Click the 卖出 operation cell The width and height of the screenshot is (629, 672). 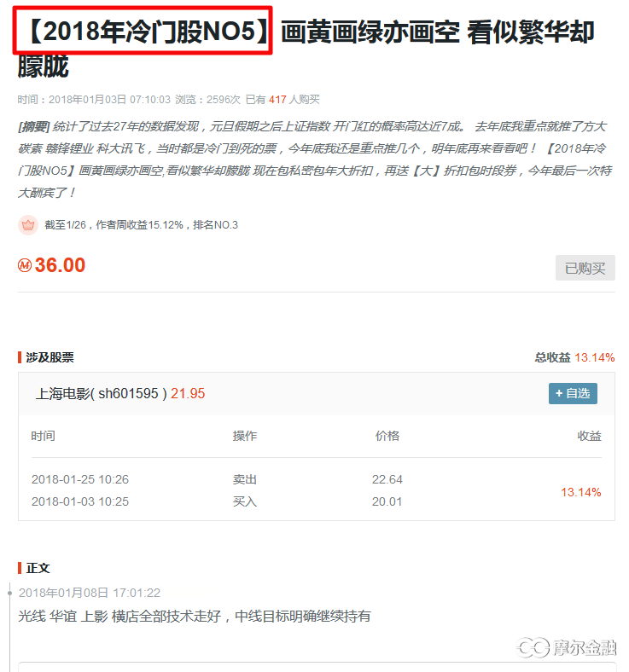coord(245,479)
